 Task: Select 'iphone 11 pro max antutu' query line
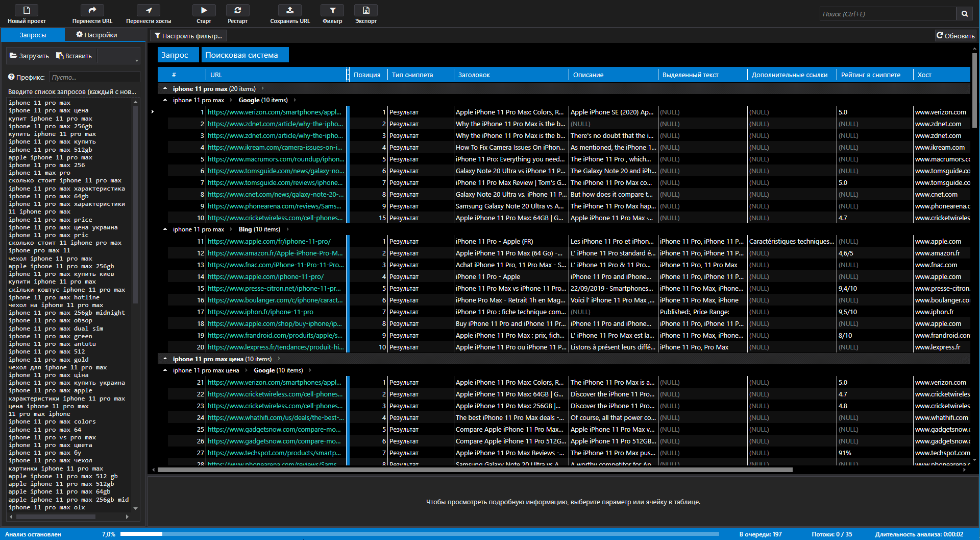[x=52, y=344]
